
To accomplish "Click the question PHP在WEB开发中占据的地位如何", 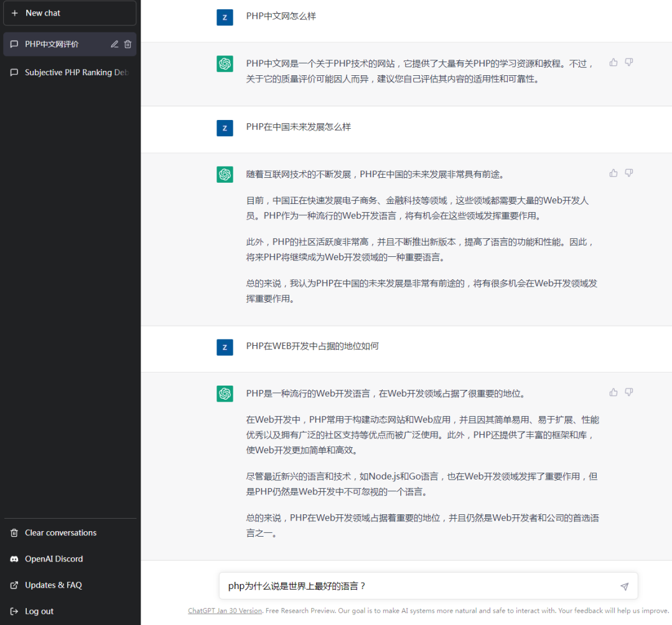I will 312,346.
